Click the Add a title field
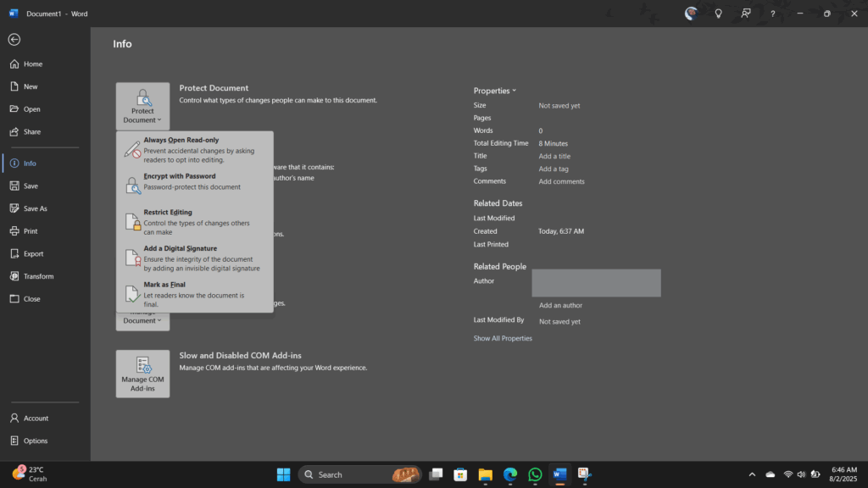The width and height of the screenshot is (868, 488). pos(554,157)
